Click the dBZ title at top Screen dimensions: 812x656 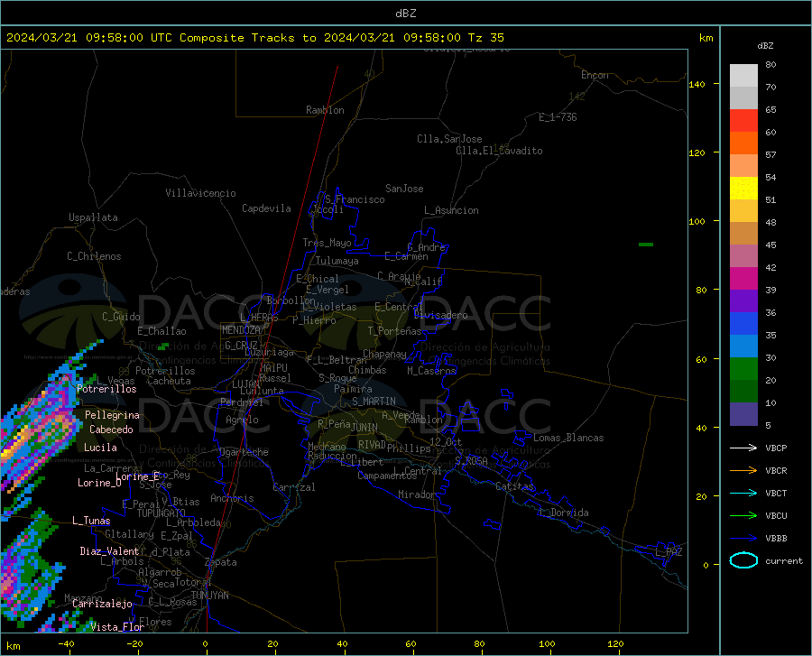405,14
